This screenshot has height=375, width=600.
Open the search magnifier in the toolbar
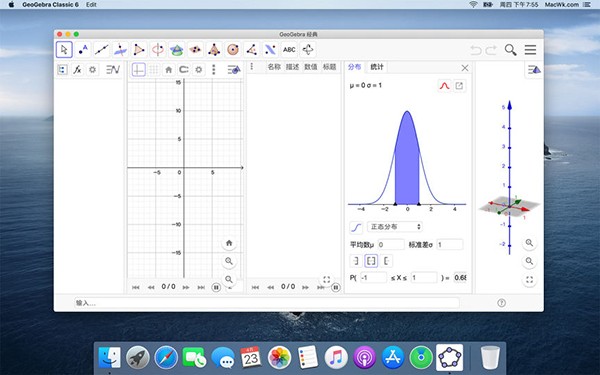(x=510, y=50)
